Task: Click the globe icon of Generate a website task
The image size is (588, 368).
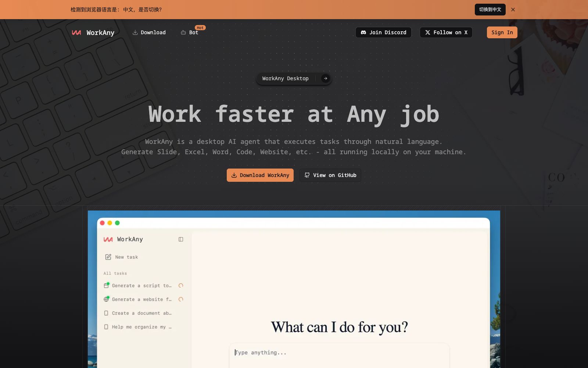Action: pos(106,299)
